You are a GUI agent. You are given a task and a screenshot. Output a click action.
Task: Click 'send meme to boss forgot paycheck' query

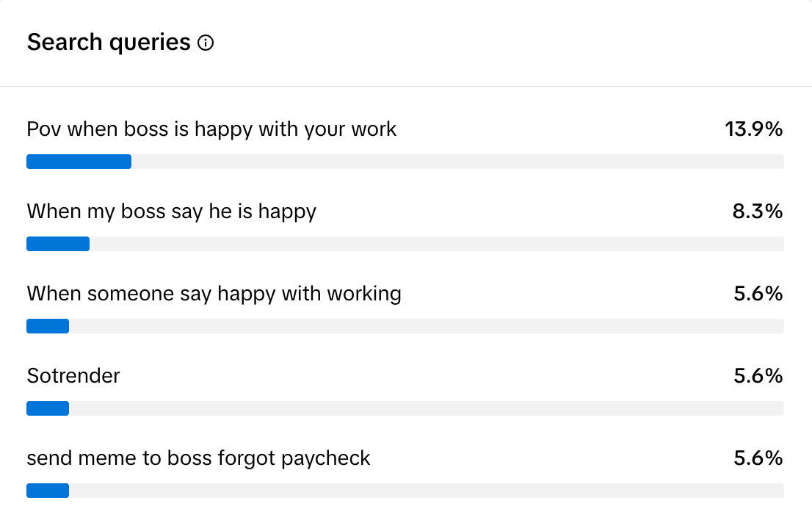tap(198, 458)
